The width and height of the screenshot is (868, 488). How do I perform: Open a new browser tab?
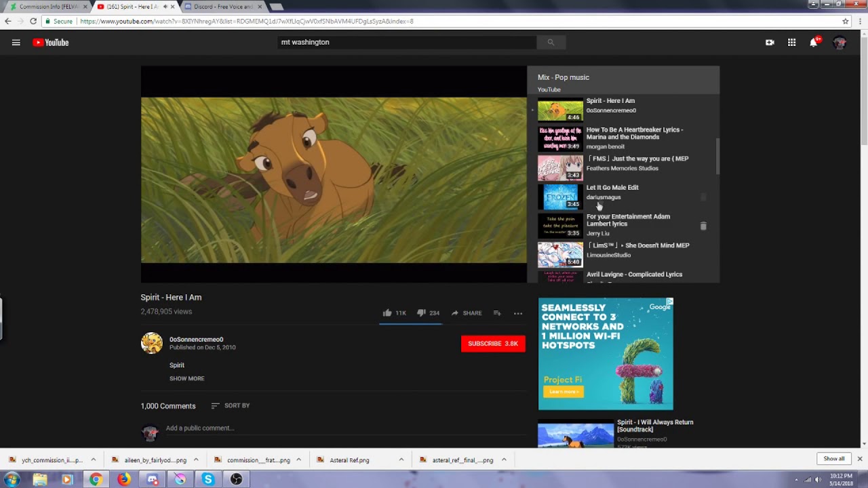pyautogui.click(x=276, y=7)
